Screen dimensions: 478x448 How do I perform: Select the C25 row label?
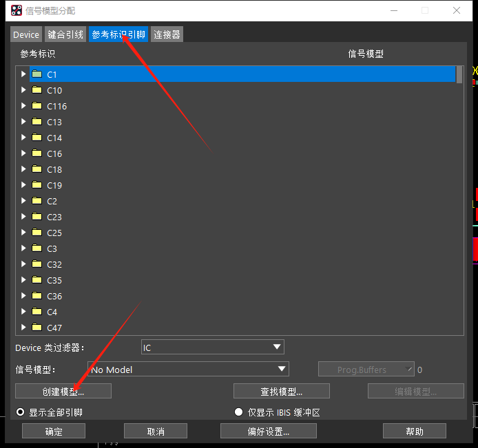click(x=54, y=233)
